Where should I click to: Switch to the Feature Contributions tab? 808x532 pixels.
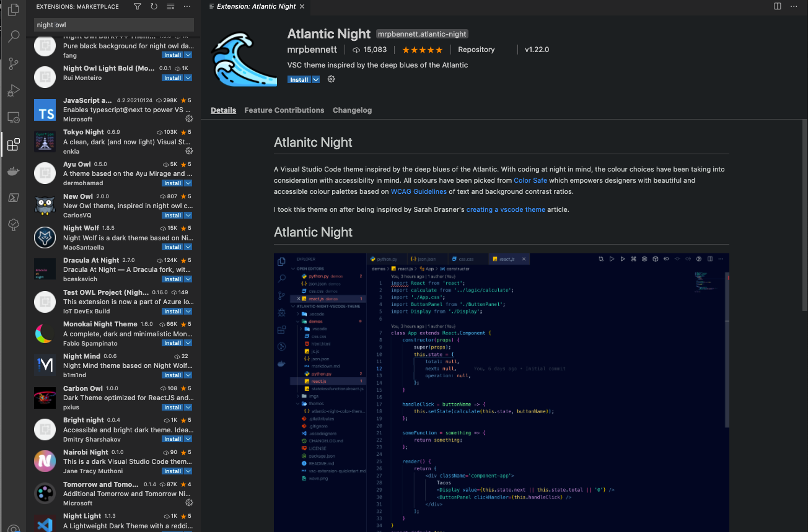click(284, 110)
